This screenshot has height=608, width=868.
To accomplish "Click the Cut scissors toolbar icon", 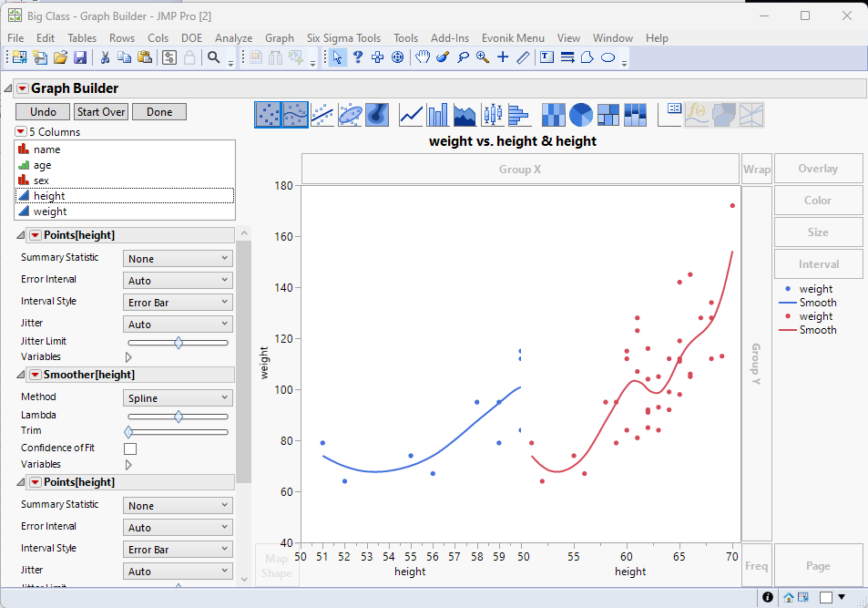I will 105,57.
